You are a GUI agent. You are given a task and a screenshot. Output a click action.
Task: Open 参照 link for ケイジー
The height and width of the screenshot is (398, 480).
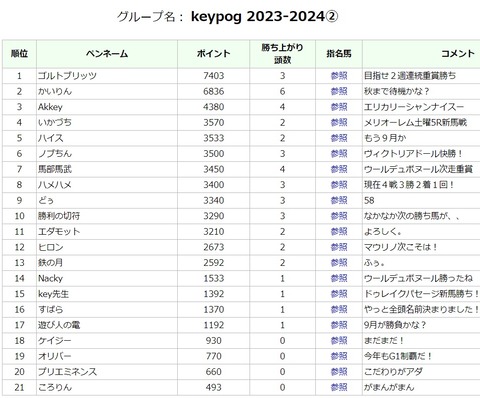pyautogui.click(x=339, y=341)
